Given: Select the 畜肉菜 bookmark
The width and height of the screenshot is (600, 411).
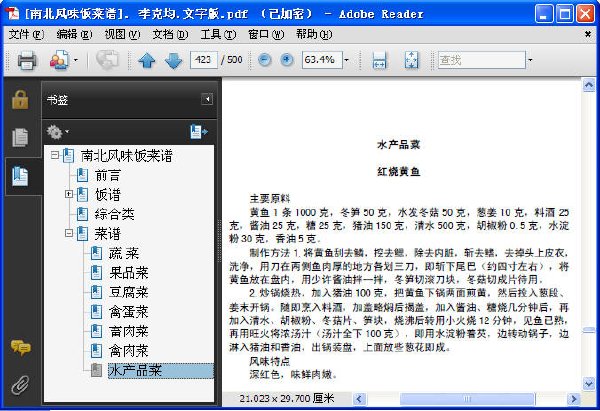Looking at the screenshot, I should coord(129,331).
